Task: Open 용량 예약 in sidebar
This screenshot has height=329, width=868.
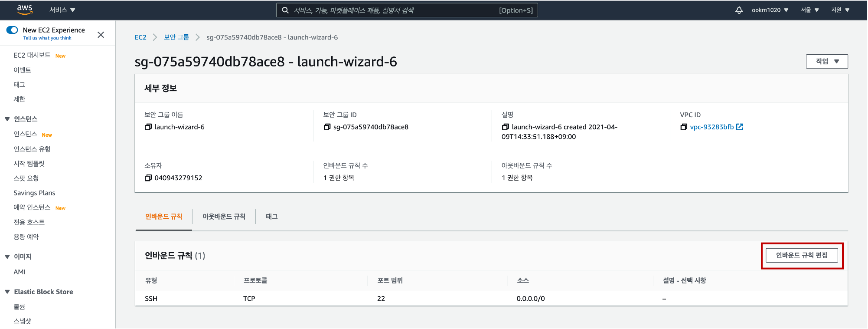Action: pos(26,237)
